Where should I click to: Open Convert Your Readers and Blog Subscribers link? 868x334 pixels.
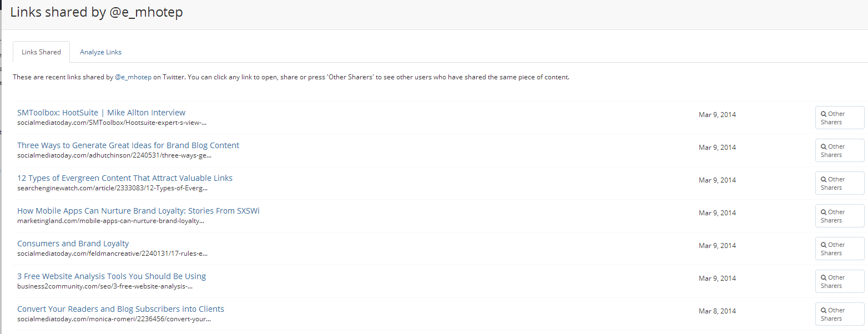[120, 309]
